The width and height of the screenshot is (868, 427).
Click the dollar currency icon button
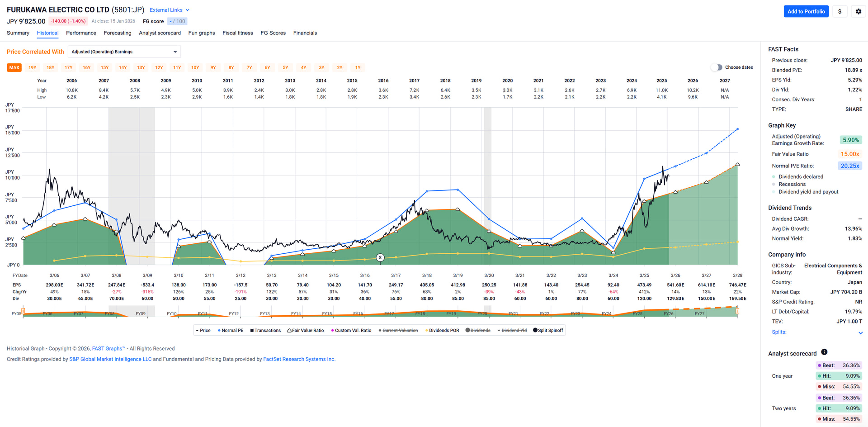[x=840, y=12]
